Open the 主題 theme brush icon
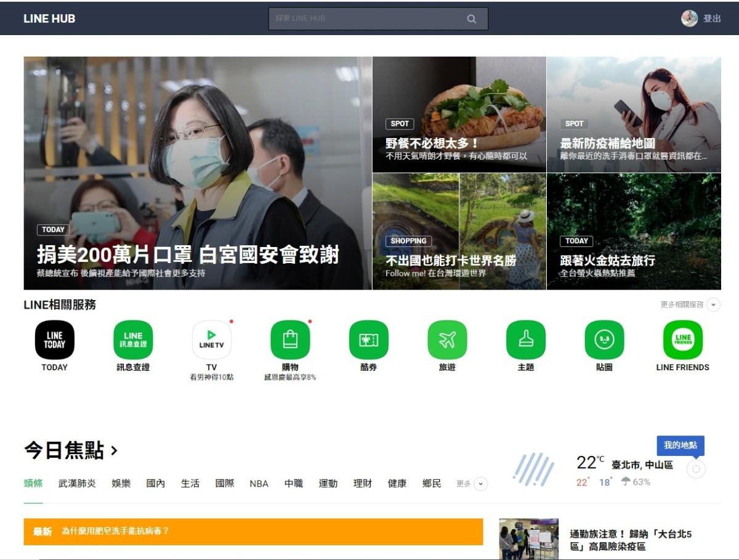The height and width of the screenshot is (560, 739). pyautogui.click(x=525, y=340)
